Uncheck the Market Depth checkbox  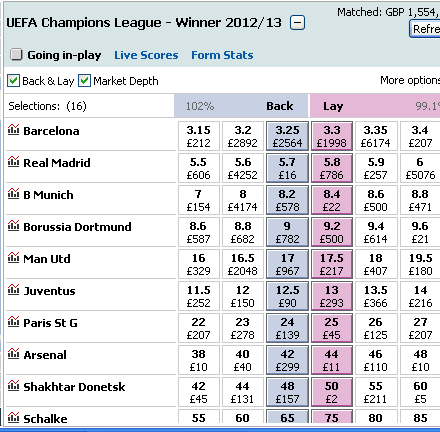[x=84, y=81]
